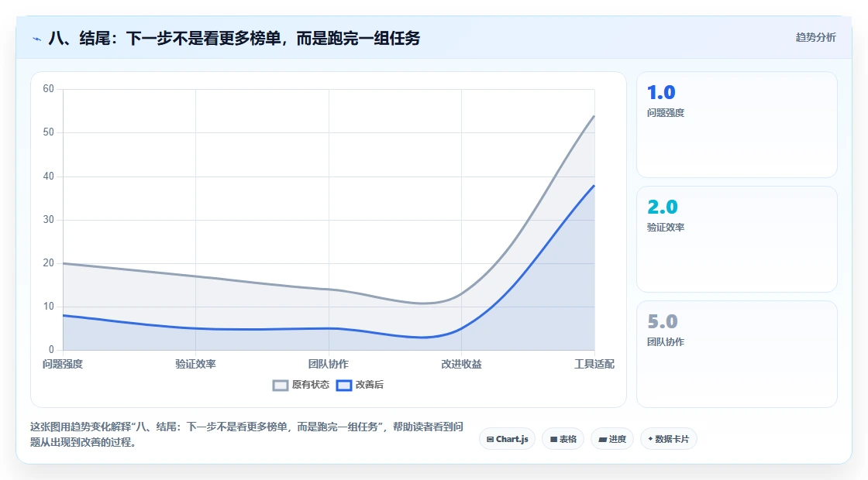The image size is (868, 480).
Task: Click the Chart.js tag
Action: [x=507, y=439]
